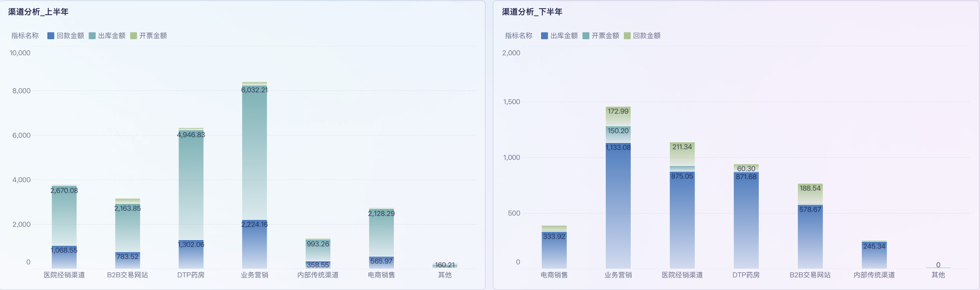Click the 电商销售 axis label in 上半年 chart
The width and height of the screenshot is (980, 290).
coord(381,275)
